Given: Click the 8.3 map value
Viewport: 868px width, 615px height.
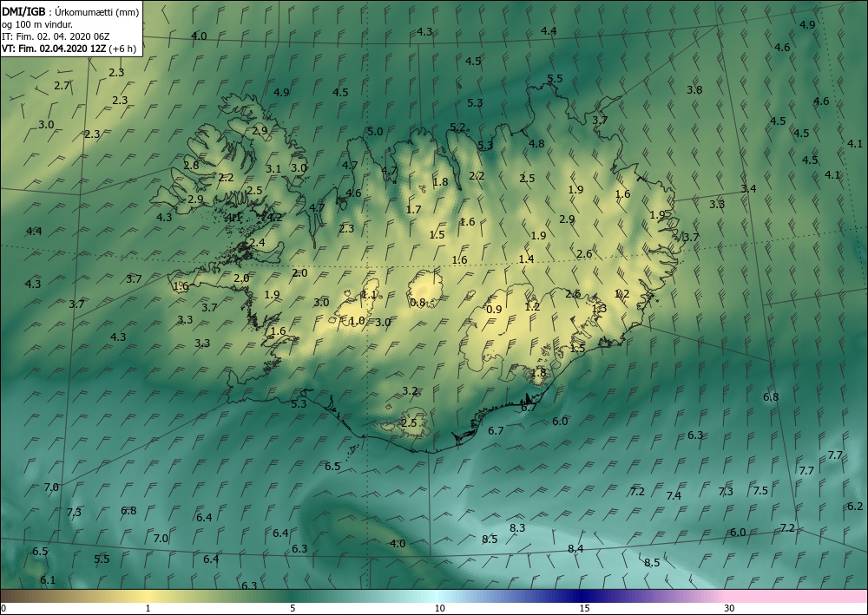Looking at the screenshot, I should coord(517,528).
